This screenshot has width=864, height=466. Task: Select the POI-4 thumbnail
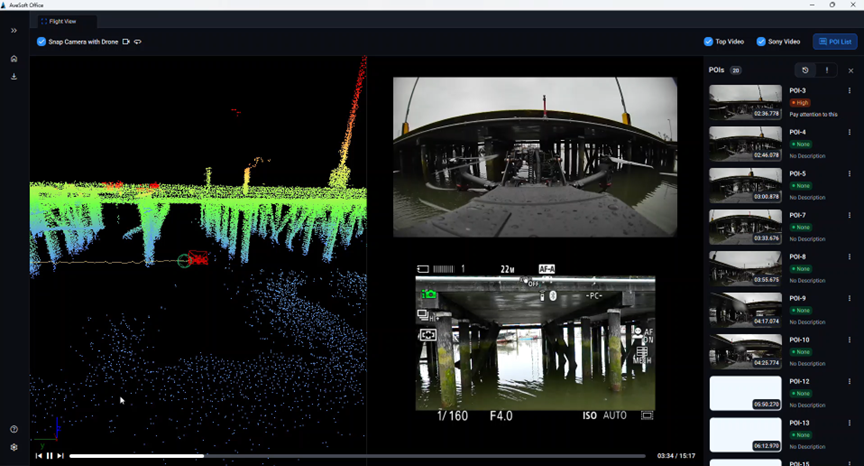(745, 144)
